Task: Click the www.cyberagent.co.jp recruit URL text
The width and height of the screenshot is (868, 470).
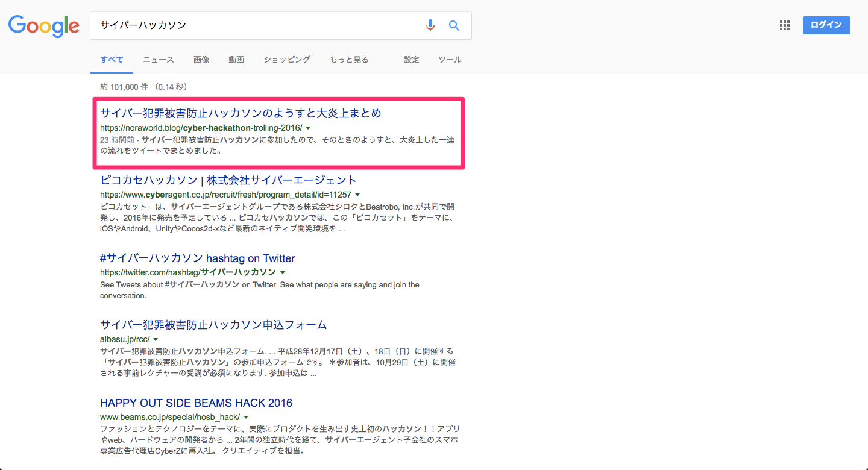Action: (226, 195)
